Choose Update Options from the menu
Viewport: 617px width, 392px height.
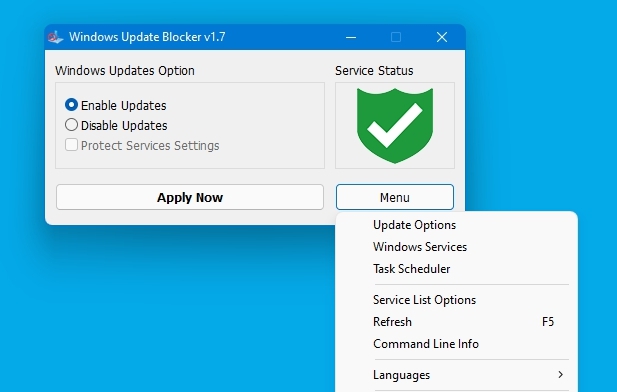[456, 225]
